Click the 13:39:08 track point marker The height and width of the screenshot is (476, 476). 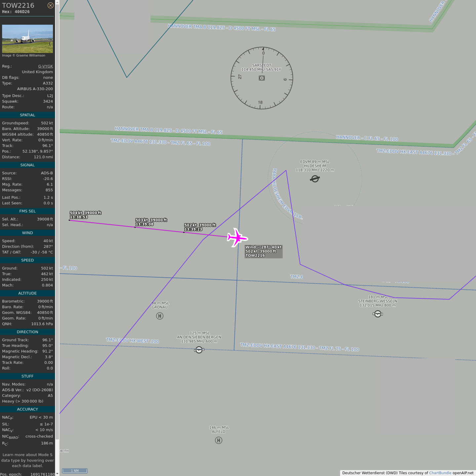tap(135, 227)
